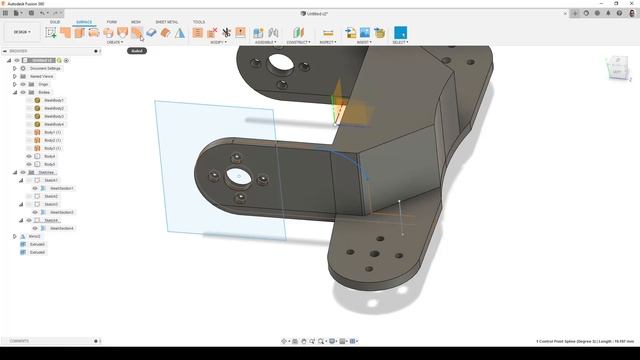The image size is (640, 360).
Task: Switch to the FORM tab
Action: coord(112,22)
